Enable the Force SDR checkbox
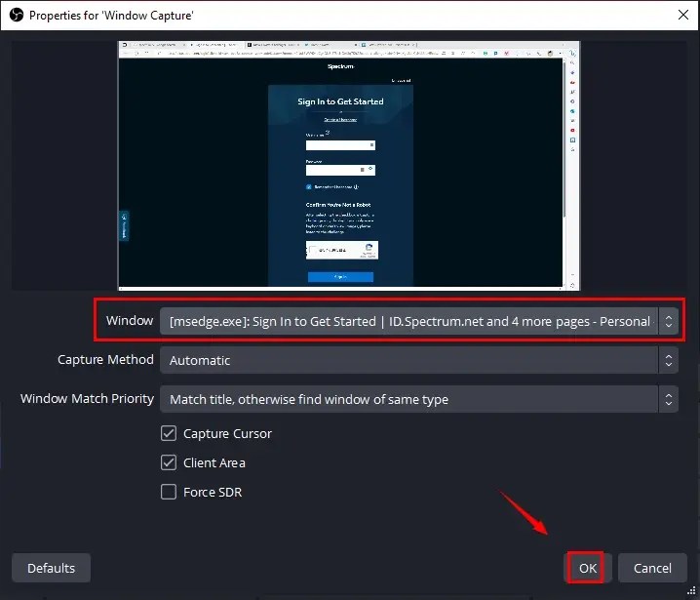 coord(169,492)
